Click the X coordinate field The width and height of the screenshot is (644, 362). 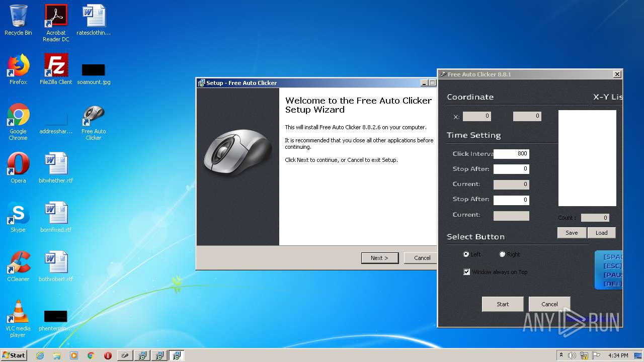477,116
